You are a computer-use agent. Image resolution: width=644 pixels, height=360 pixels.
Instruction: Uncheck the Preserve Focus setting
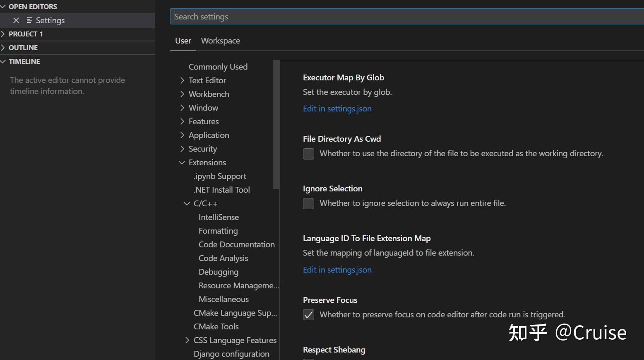click(x=308, y=314)
